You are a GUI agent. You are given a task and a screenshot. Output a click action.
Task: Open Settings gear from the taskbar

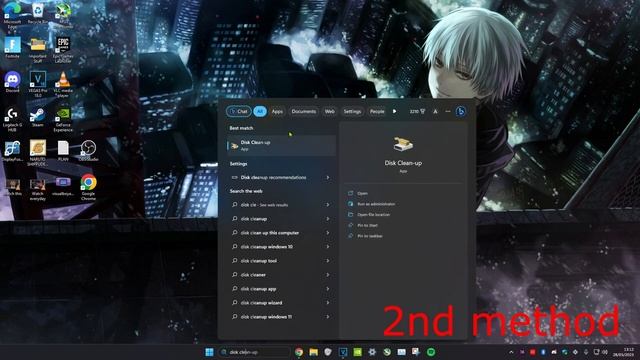click(x=372, y=352)
